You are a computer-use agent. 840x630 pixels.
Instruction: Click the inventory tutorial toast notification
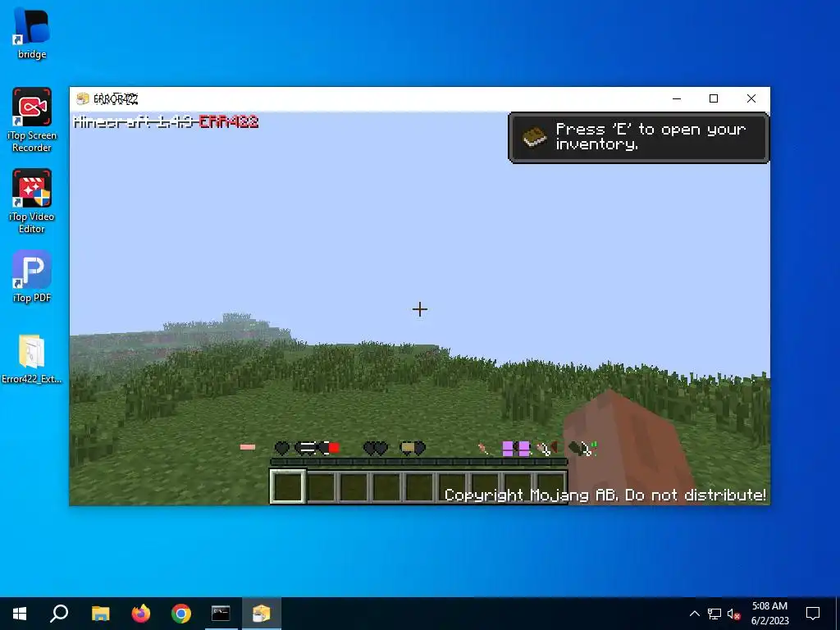pyautogui.click(x=638, y=138)
